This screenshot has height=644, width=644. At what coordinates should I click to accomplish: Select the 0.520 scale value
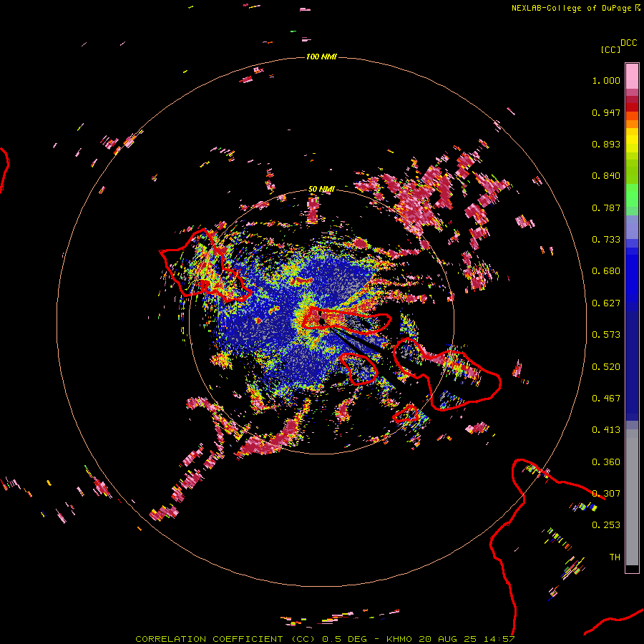click(x=606, y=367)
